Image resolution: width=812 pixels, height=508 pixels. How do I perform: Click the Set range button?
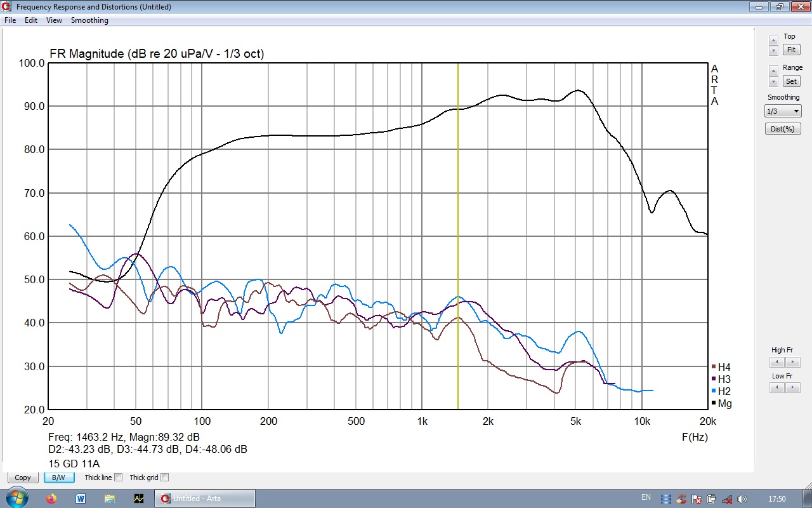791,81
